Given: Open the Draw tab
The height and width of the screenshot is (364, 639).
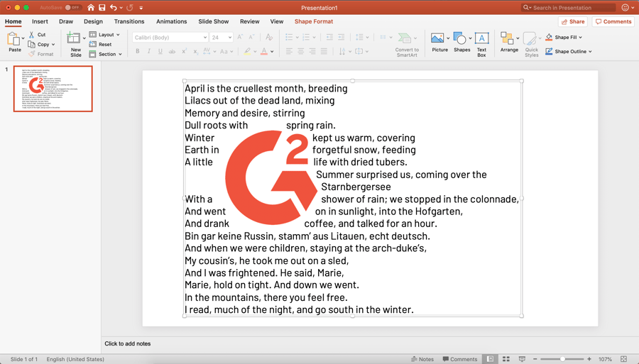Looking at the screenshot, I should tap(66, 21).
